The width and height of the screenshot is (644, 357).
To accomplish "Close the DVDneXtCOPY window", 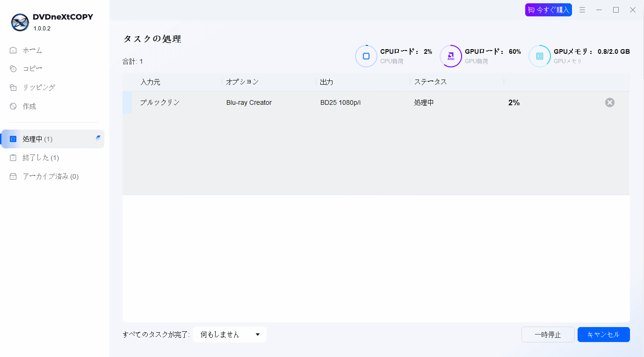I will 633,10.
